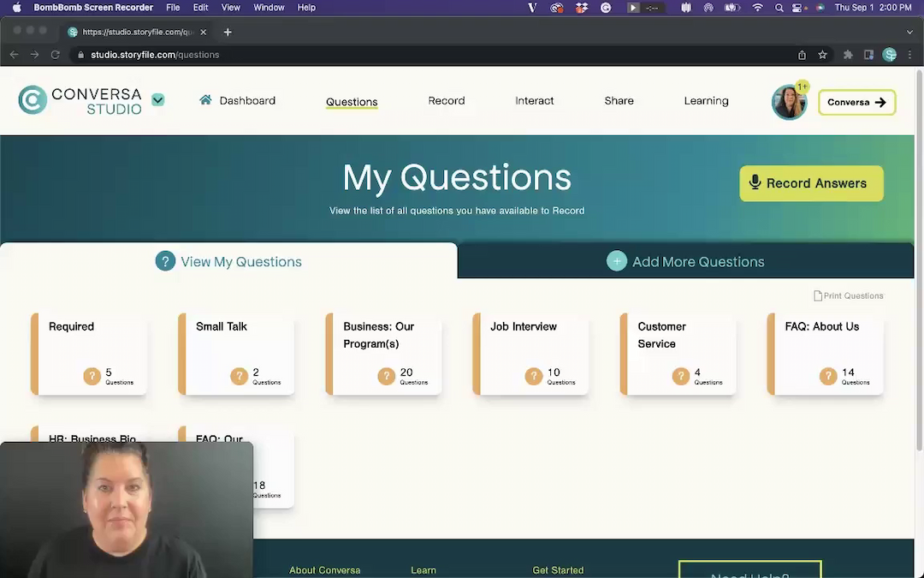Click the Conversa arrow button

pos(856,102)
